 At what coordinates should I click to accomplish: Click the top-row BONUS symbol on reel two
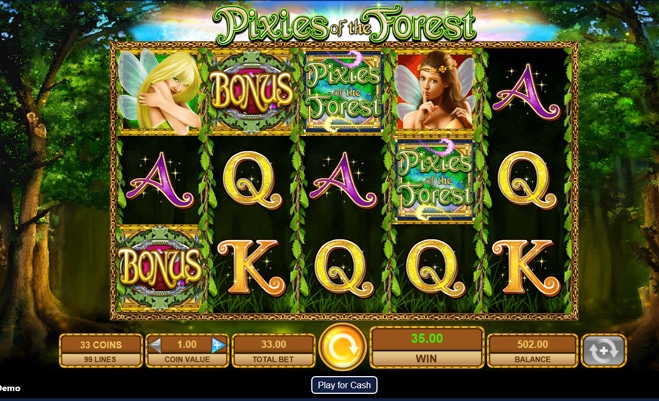tap(252, 91)
